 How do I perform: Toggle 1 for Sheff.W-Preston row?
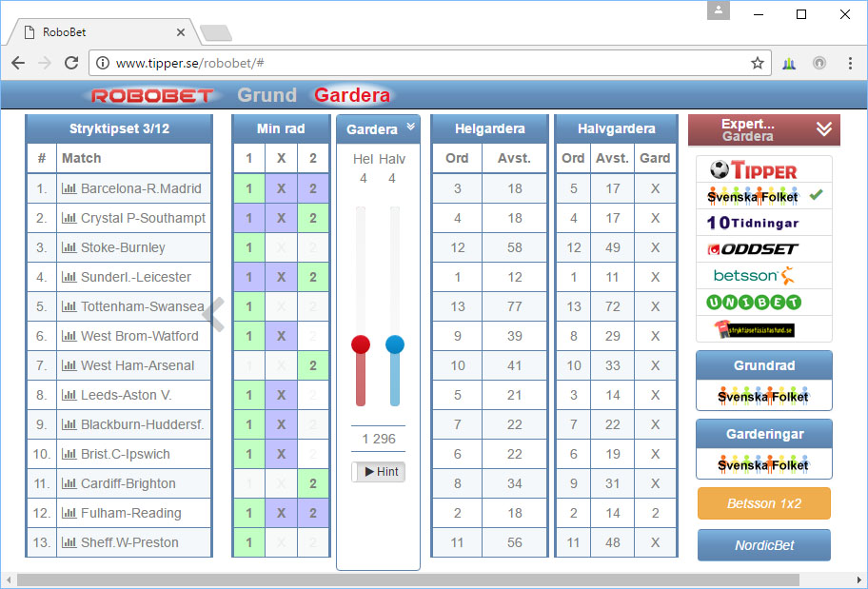click(x=249, y=542)
